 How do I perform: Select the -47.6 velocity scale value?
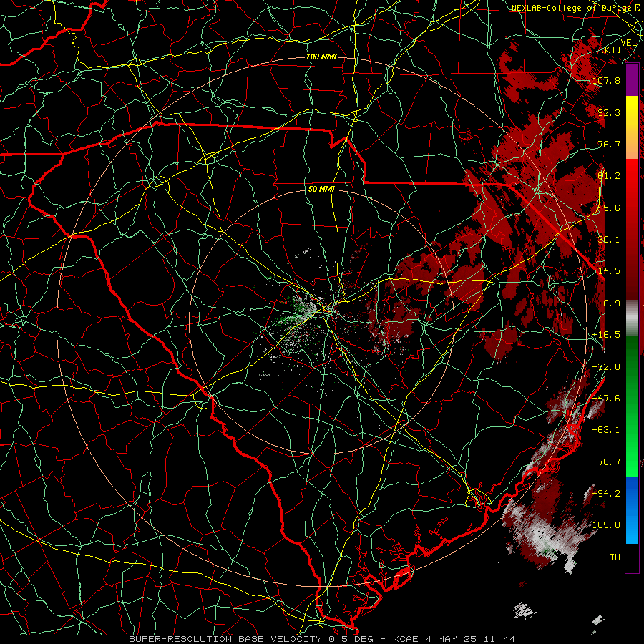[606, 399]
